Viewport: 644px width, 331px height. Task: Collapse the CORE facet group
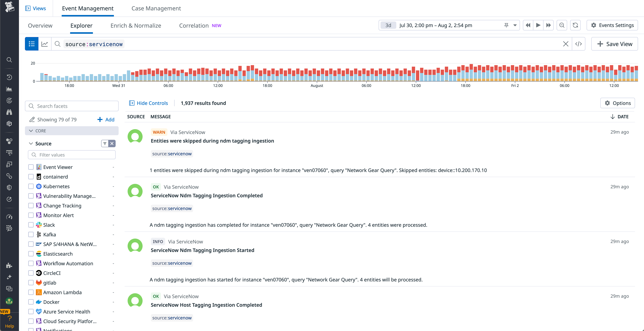click(31, 130)
